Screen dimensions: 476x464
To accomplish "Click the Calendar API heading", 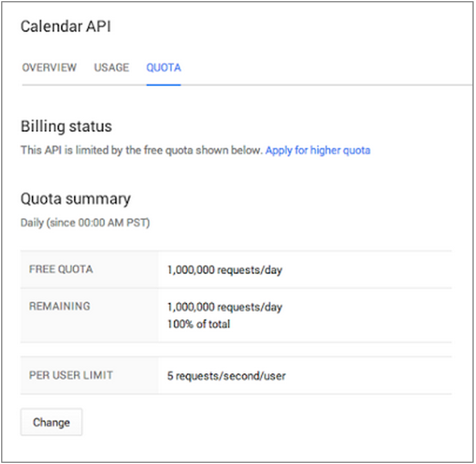I will point(66,26).
